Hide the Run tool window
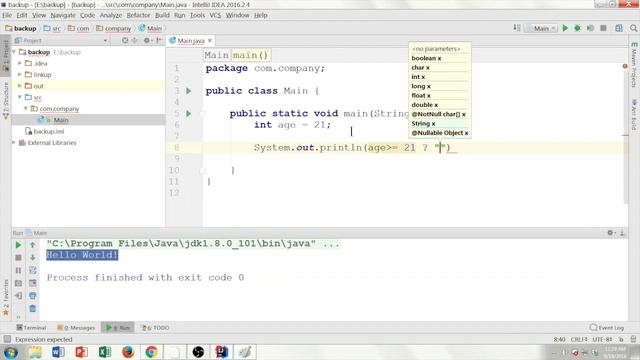640x360 pixels. point(622,233)
